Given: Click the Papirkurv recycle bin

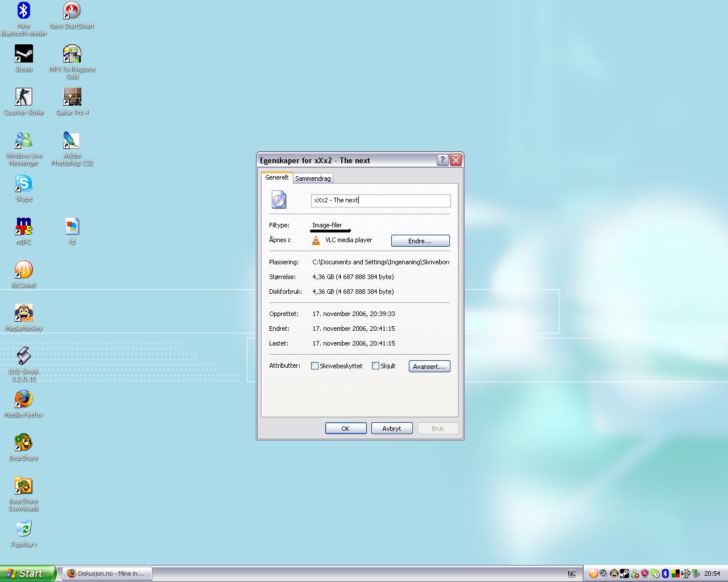Looking at the screenshot, I should [23, 529].
